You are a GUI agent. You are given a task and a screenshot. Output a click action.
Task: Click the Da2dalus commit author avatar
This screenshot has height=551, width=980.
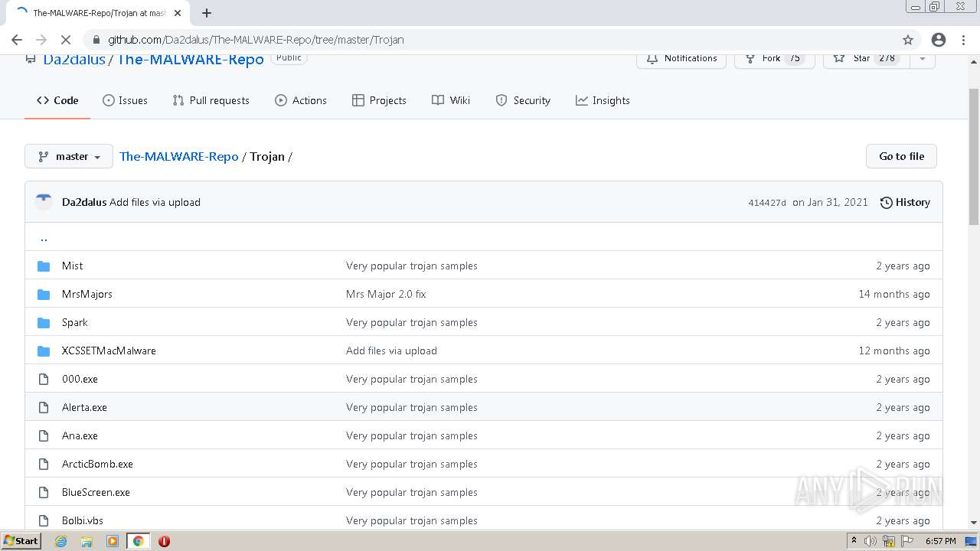click(x=44, y=202)
